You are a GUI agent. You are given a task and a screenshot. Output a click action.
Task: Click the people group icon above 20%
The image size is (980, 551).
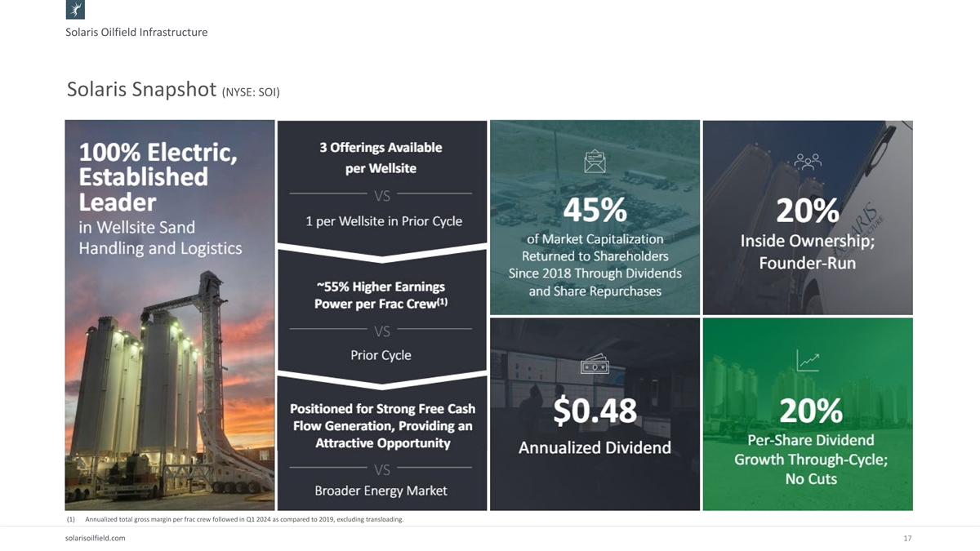(807, 162)
